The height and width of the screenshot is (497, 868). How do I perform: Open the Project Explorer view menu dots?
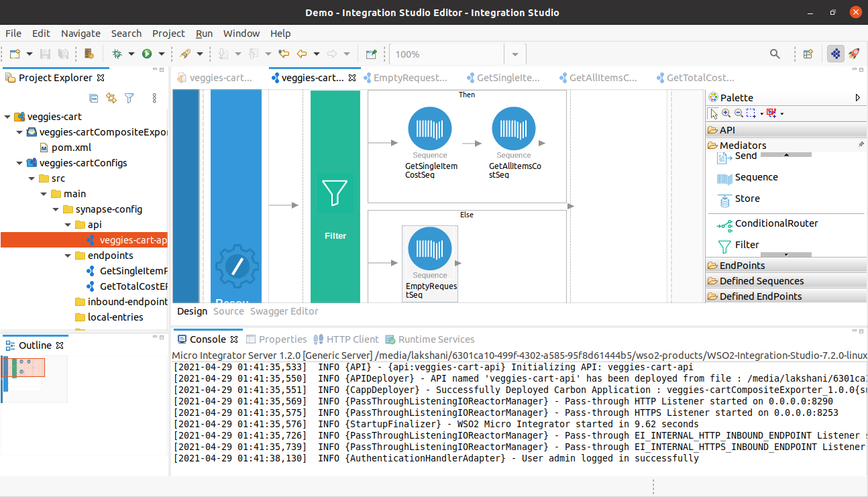[x=154, y=98]
